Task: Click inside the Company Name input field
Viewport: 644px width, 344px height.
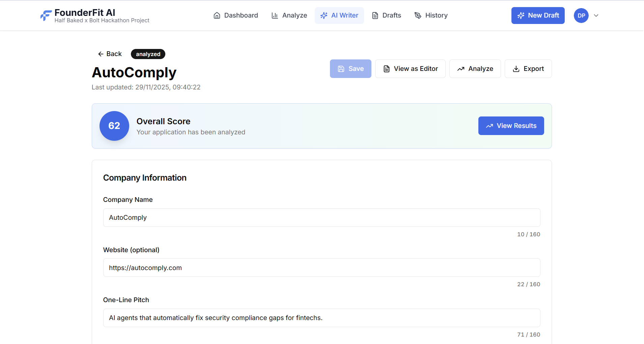Action: click(x=321, y=217)
